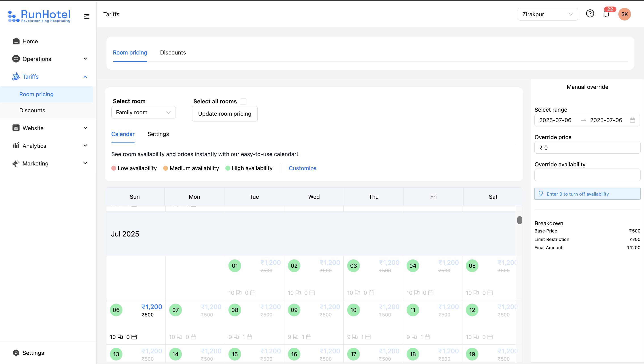Click the Home house icon in sidebar
The height and width of the screenshot is (364, 644).
tap(16, 41)
